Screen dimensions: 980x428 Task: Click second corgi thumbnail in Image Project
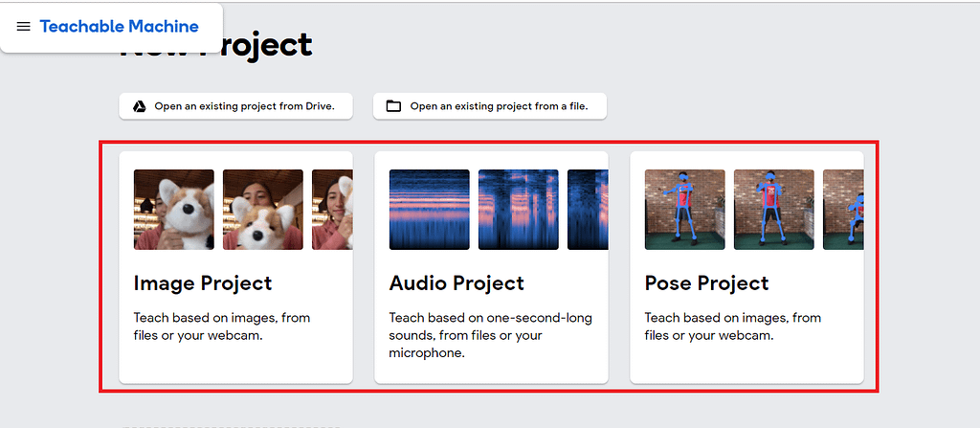pyautogui.click(x=262, y=210)
